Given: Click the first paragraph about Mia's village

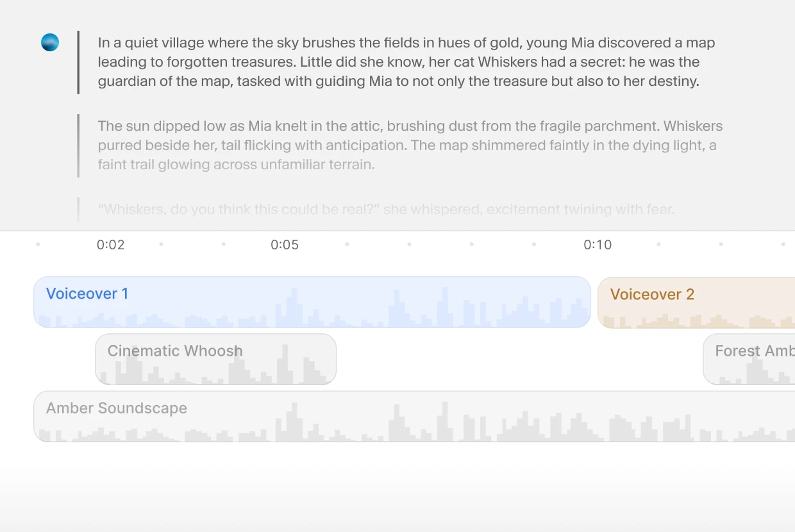Looking at the screenshot, I should click(x=406, y=62).
